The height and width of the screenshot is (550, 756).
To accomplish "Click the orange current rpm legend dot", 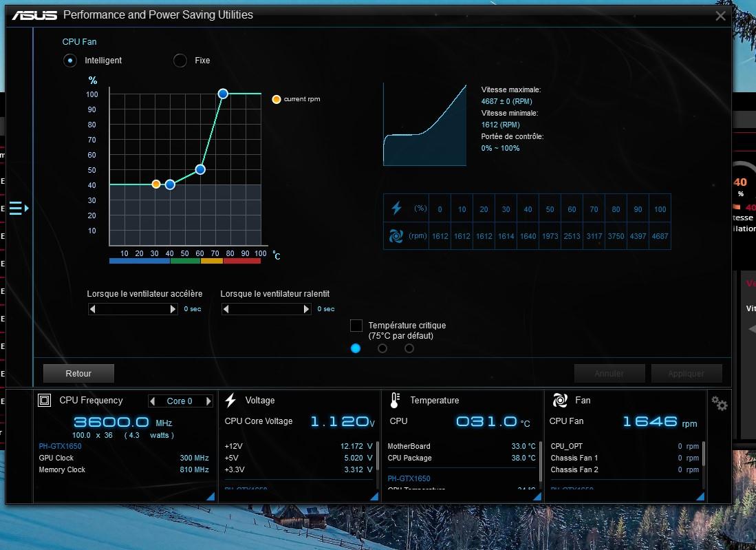I will click(x=277, y=99).
